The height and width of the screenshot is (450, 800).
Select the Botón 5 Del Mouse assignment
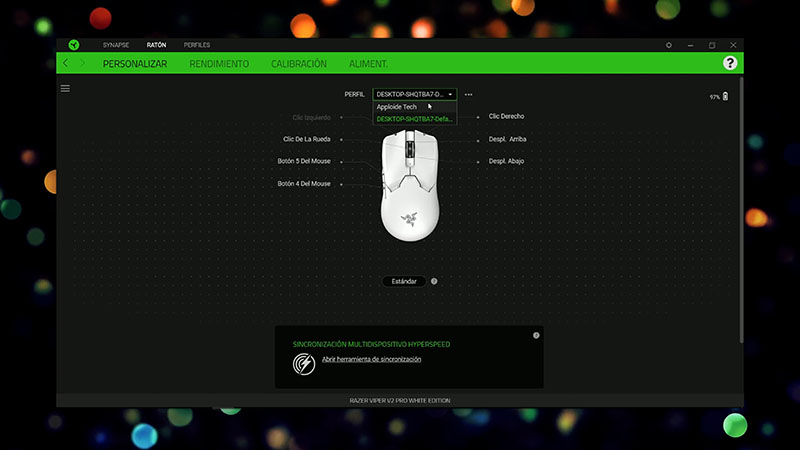tap(304, 161)
